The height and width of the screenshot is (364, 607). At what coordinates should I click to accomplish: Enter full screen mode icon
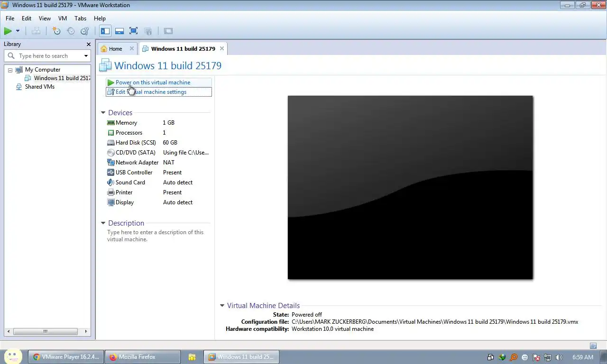[x=134, y=31]
